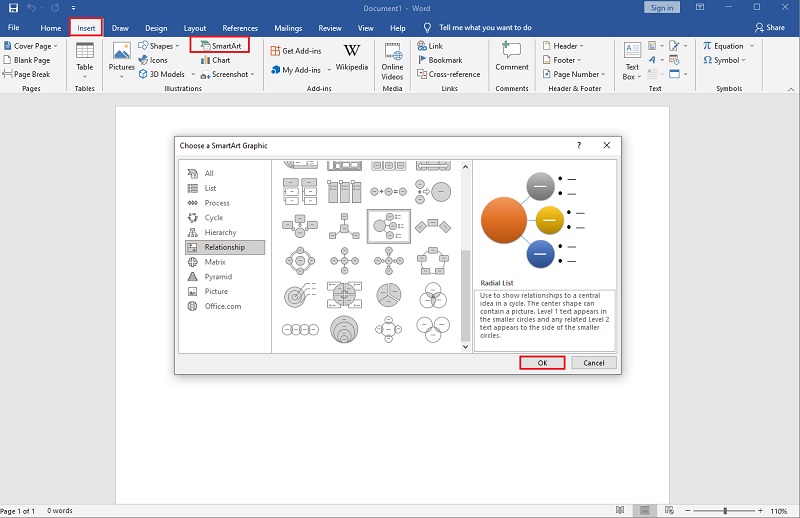Insert a Page Break
The image size is (800, 518).
pyautogui.click(x=27, y=74)
